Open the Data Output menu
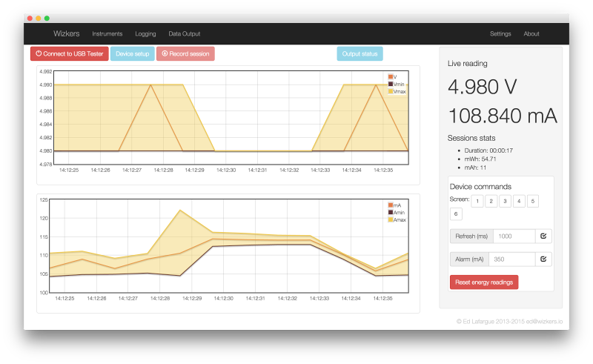 click(x=184, y=33)
